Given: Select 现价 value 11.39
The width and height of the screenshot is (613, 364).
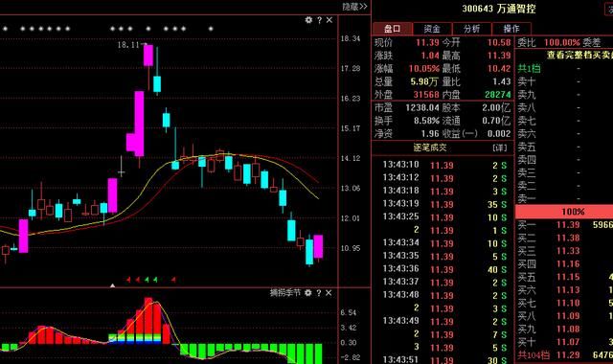Looking at the screenshot, I should [x=427, y=42].
